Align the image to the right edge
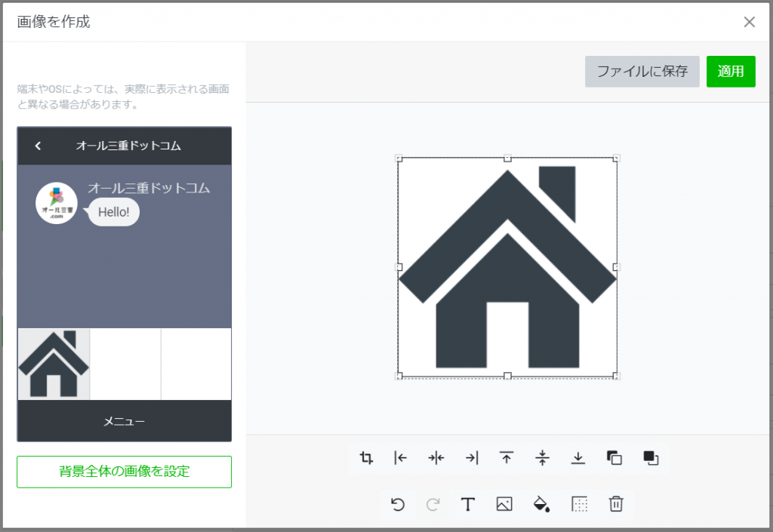The height and width of the screenshot is (532, 773). (472, 457)
